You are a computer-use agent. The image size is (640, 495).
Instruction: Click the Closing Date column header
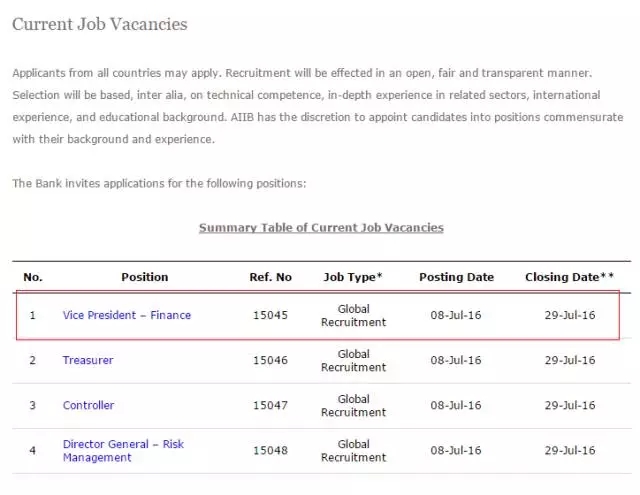tap(569, 277)
